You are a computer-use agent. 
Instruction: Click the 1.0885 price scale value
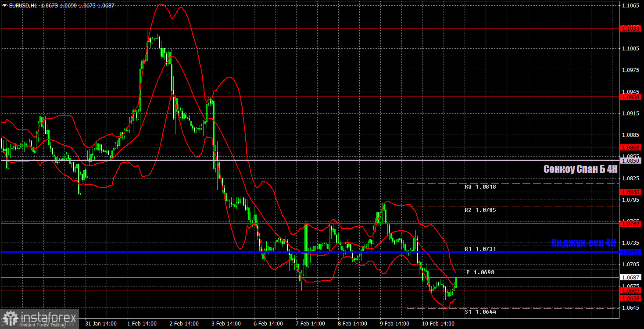coord(631,135)
